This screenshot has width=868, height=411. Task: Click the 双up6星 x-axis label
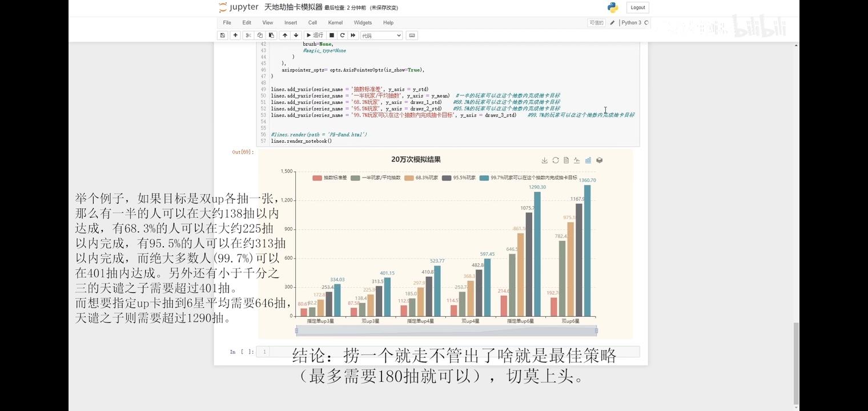tap(570, 321)
